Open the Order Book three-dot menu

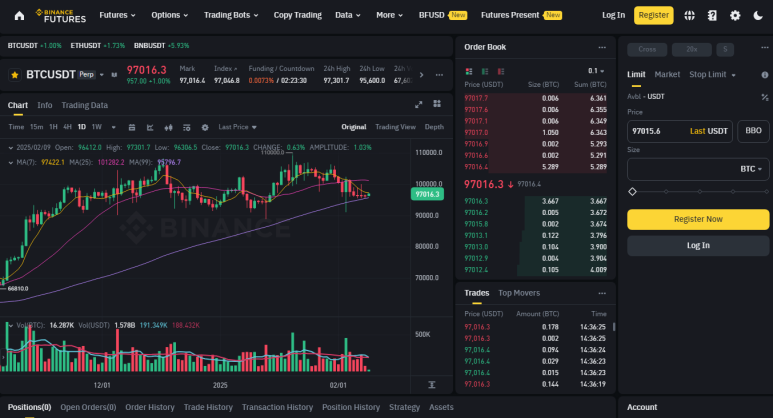coord(602,47)
